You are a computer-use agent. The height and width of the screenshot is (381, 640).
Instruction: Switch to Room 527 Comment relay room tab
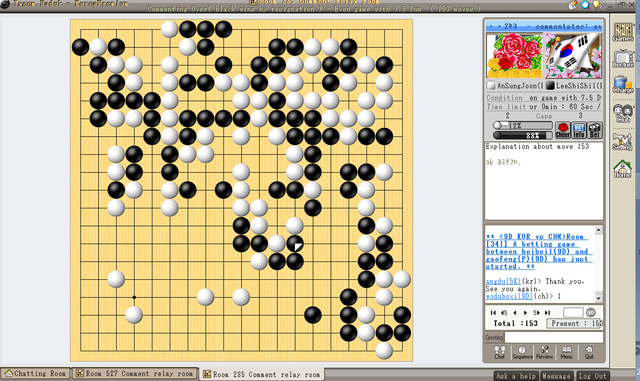point(135,373)
